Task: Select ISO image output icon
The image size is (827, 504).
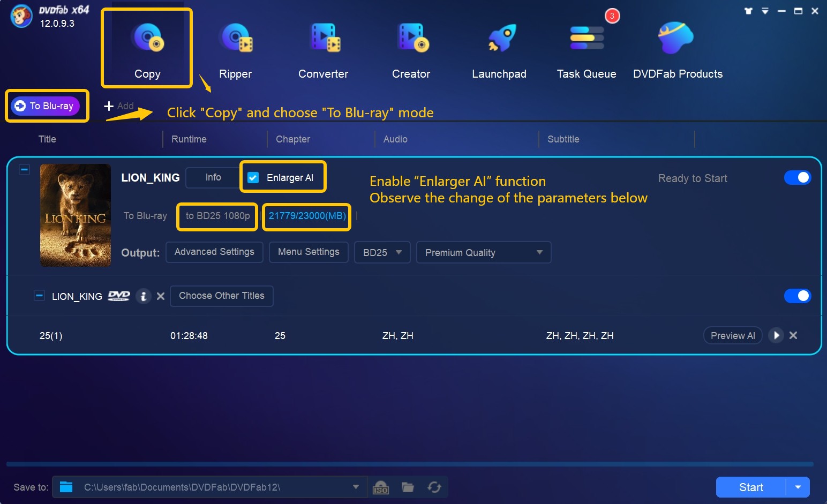Action: coord(381,487)
